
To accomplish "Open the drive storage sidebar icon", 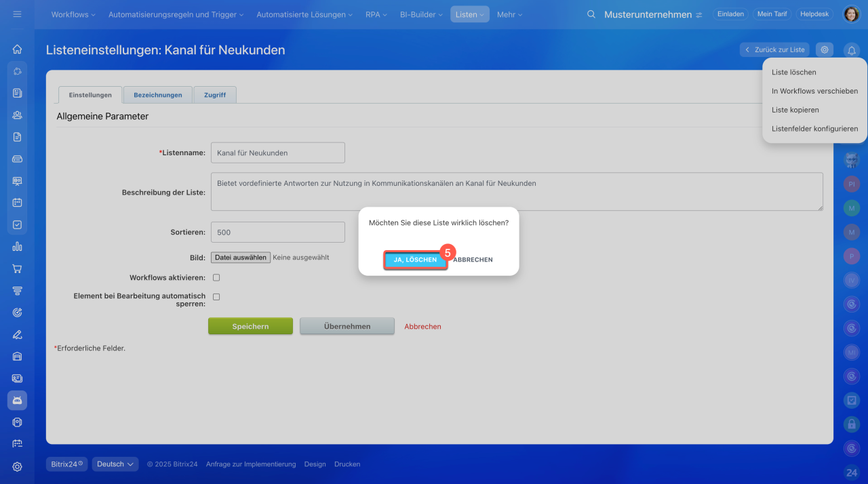I will coord(17,159).
